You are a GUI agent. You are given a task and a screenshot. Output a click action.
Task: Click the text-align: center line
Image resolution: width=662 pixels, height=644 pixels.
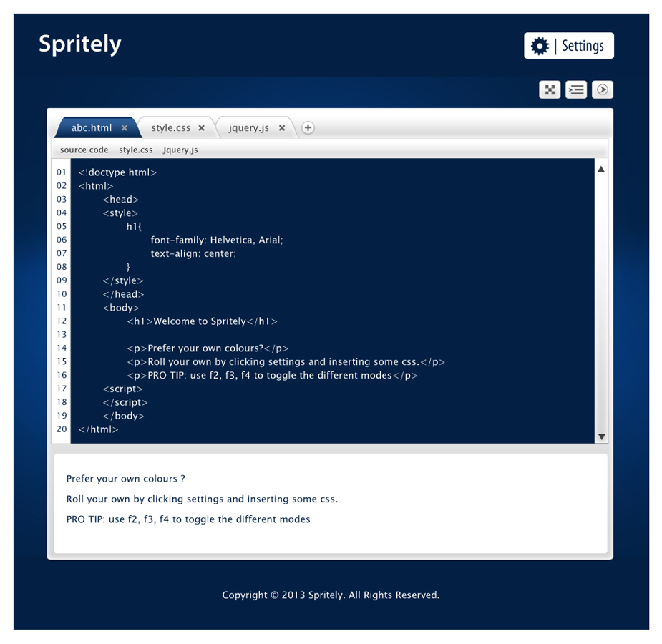click(193, 253)
